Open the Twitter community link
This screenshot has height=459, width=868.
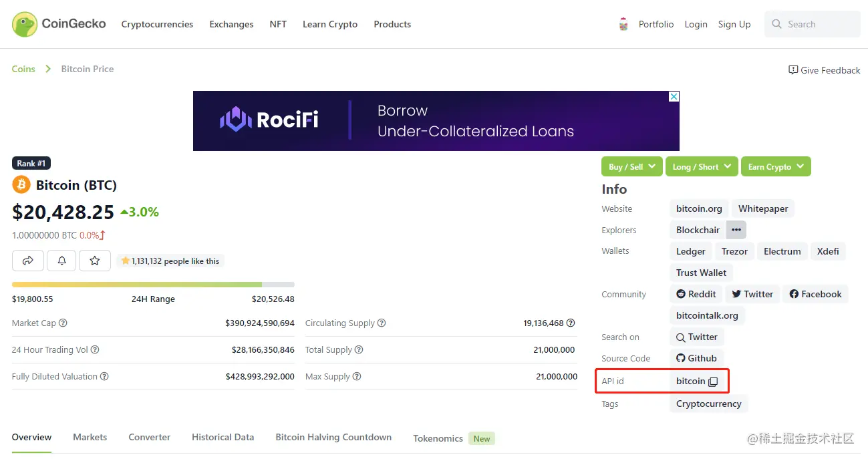[752, 294]
